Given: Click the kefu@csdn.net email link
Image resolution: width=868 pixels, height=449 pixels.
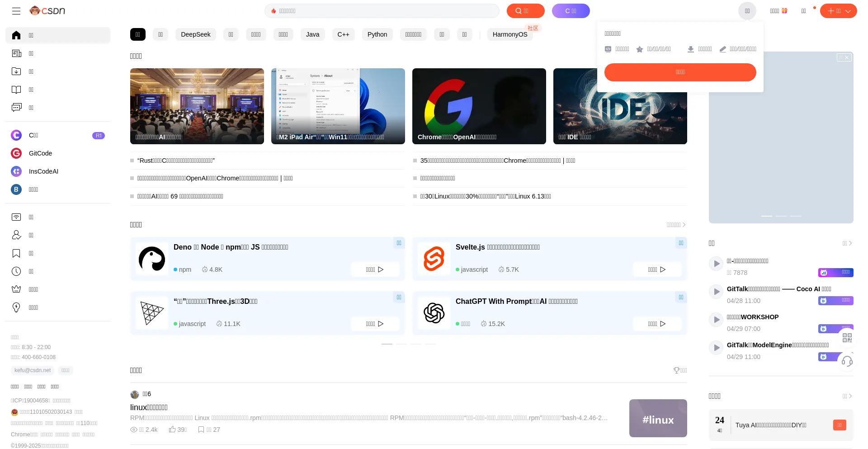Looking at the screenshot, I should 33,370.
